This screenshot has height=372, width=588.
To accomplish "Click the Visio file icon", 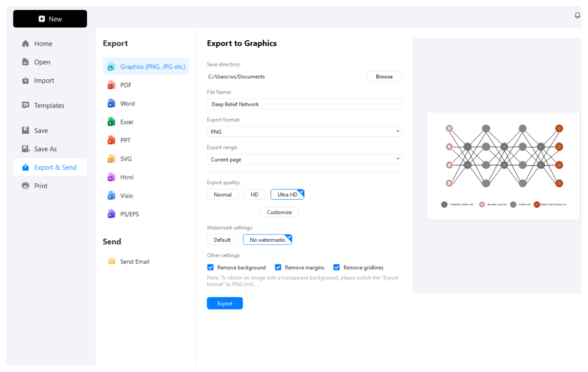I will [111, 196].
